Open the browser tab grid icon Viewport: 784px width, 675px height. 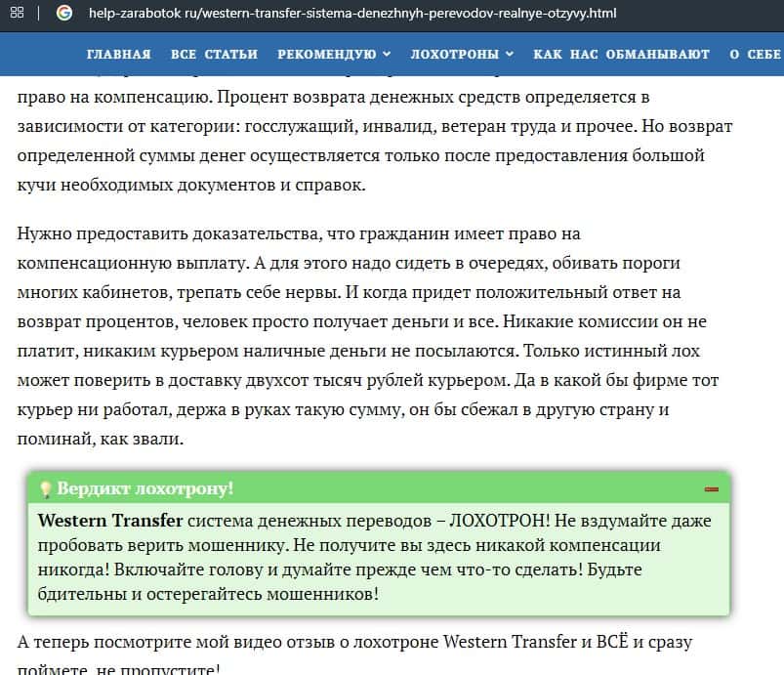point(17,13)
